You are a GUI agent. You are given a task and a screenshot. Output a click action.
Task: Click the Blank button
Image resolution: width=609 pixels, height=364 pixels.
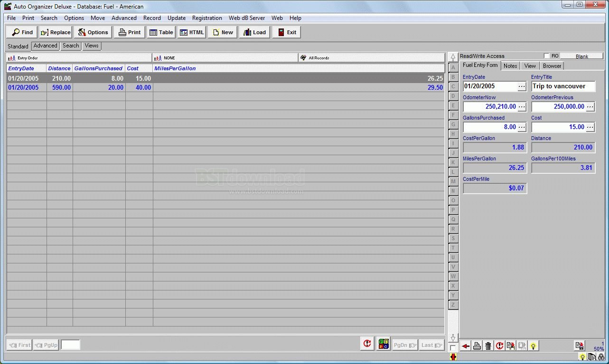click(582, 56)
